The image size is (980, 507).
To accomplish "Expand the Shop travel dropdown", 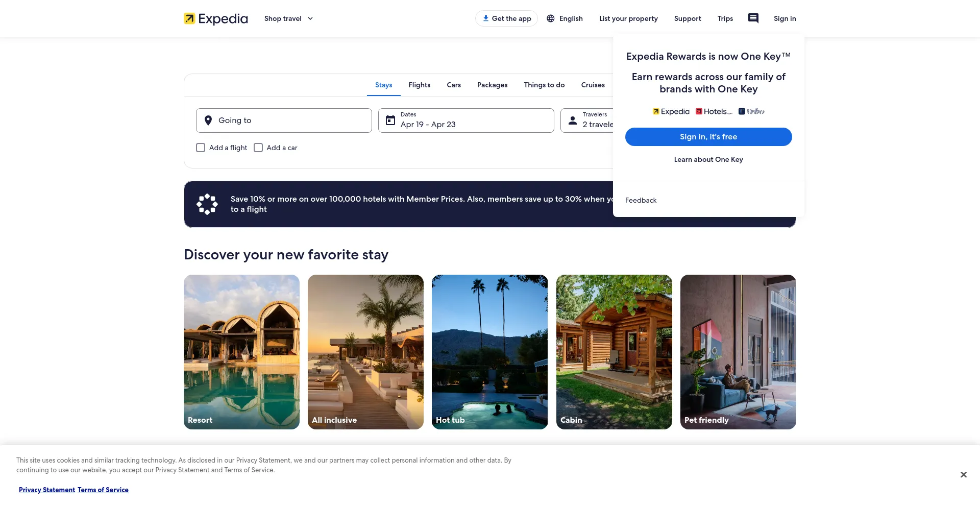I will tap(289, 18).
